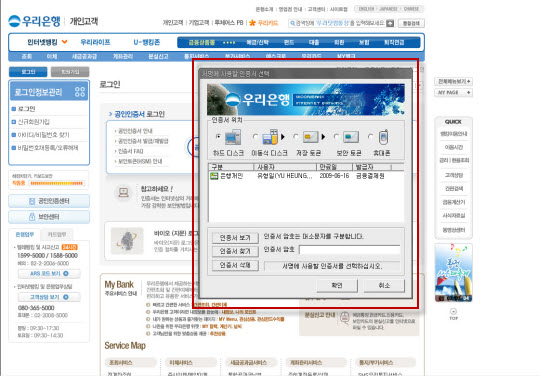The width and height of the screenshot is (540, 376).
Task: Select the 보안 토큰 radio button
Action: [x=336, y=136]
